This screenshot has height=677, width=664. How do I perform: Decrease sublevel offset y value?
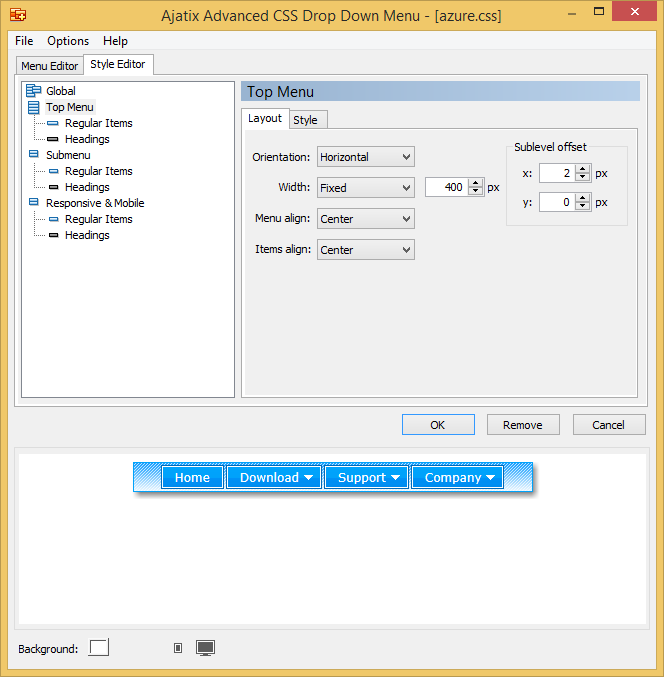coord(583,207)
